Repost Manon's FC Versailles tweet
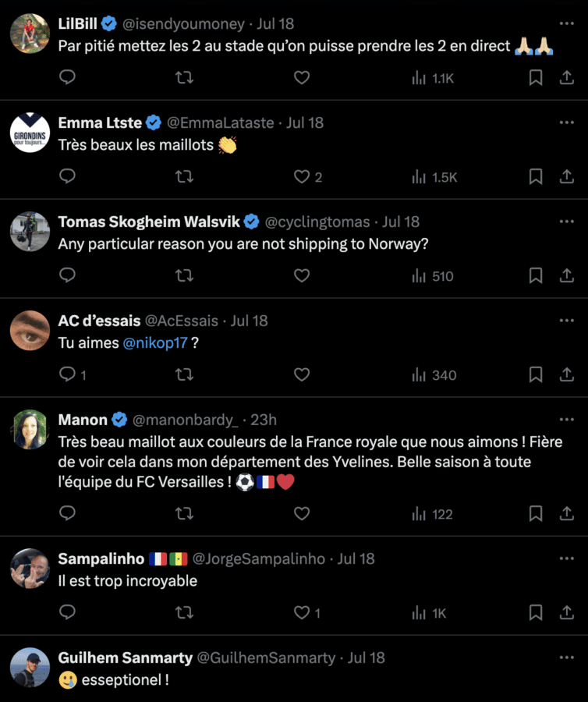 (x=184, y=514)
